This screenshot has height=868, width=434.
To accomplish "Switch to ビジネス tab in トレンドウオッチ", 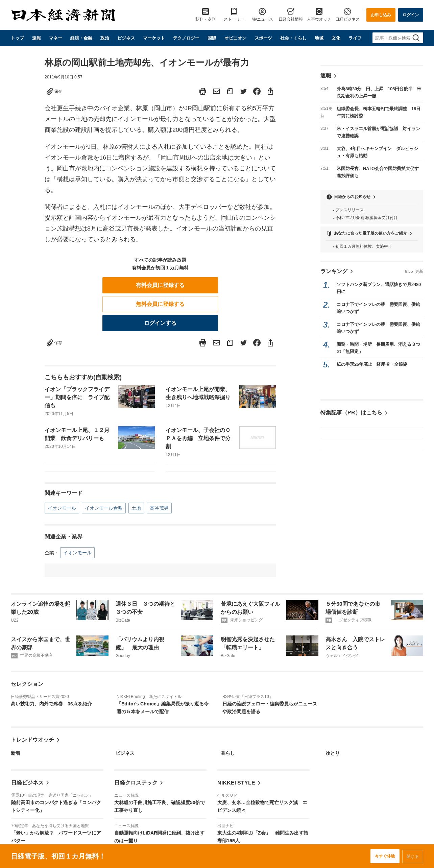I will pos(125,753).
